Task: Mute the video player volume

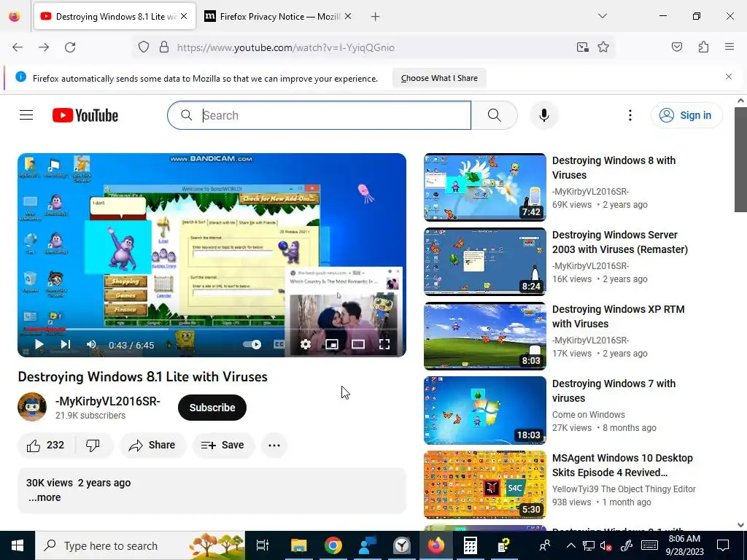Action: point(91,344)
